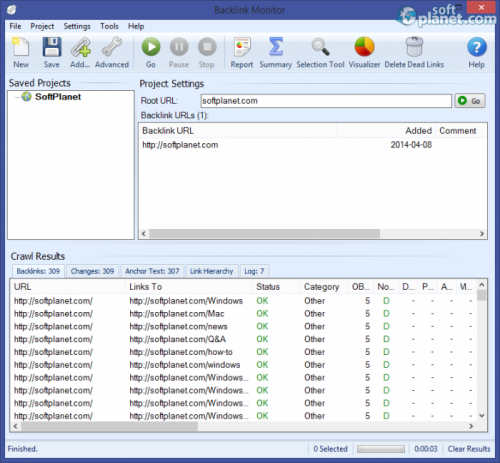Screen dimensions: 500x463
Task: Click the 0:00:03 elapsed time
Action: [426, 449]
